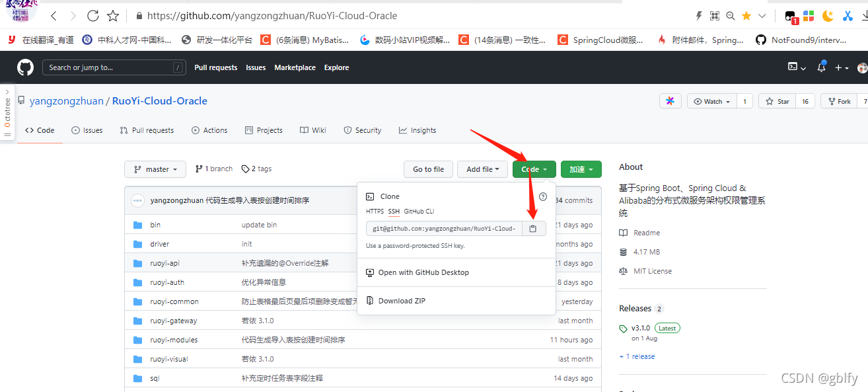Screen dimensions: 868x392
Task: Click the zoom-out magnifier icon in address bar
Action: point(731,15)
